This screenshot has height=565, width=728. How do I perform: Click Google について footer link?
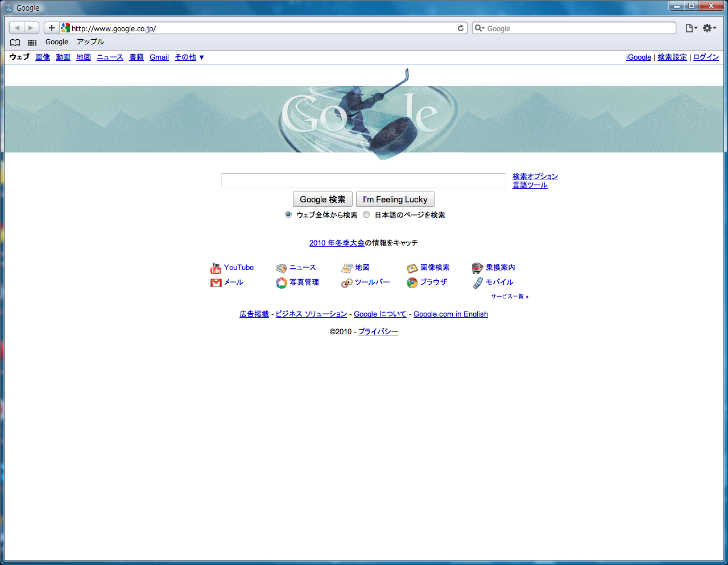pos(380,314)
